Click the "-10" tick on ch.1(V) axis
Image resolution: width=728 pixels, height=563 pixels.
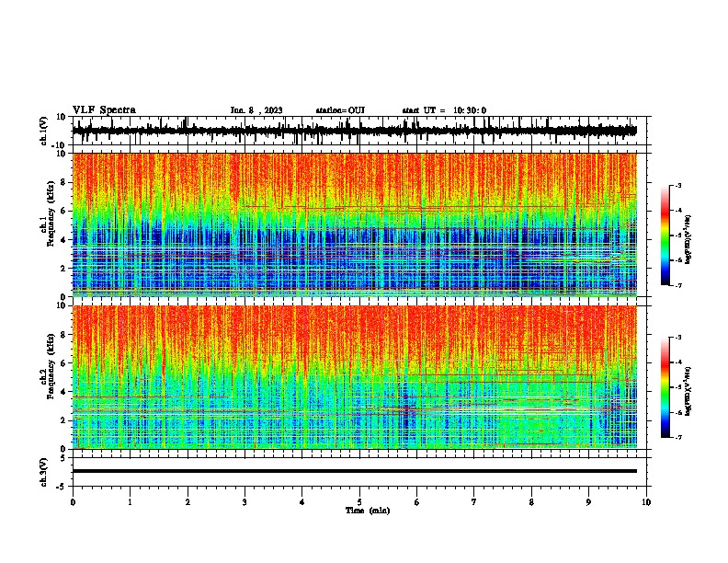click(60, 145)
